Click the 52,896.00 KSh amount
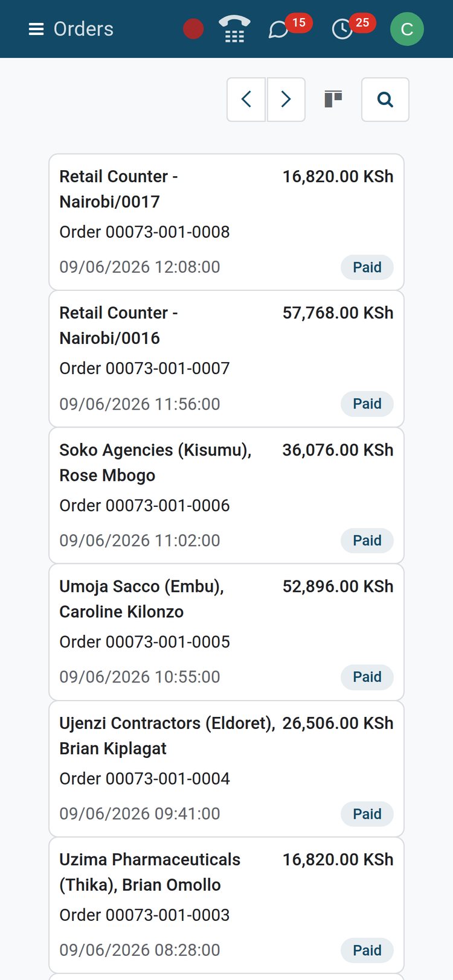Image resolution: width=453 pixels, height=980 pixels. [338, 586]
